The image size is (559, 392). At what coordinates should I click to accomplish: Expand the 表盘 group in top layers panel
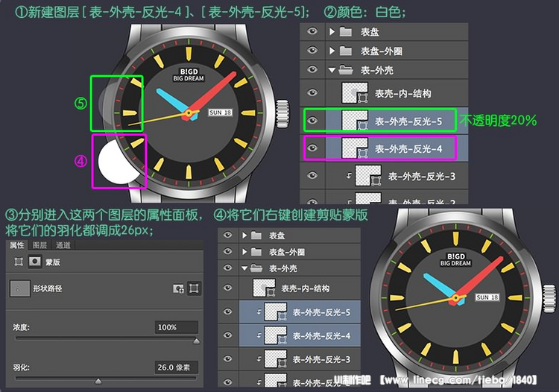coord(332,32)
